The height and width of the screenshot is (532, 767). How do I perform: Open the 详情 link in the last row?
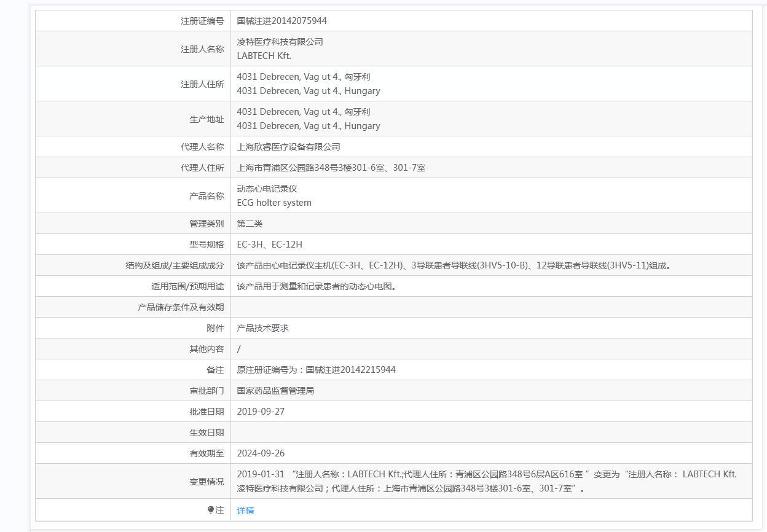click(245, 510)
